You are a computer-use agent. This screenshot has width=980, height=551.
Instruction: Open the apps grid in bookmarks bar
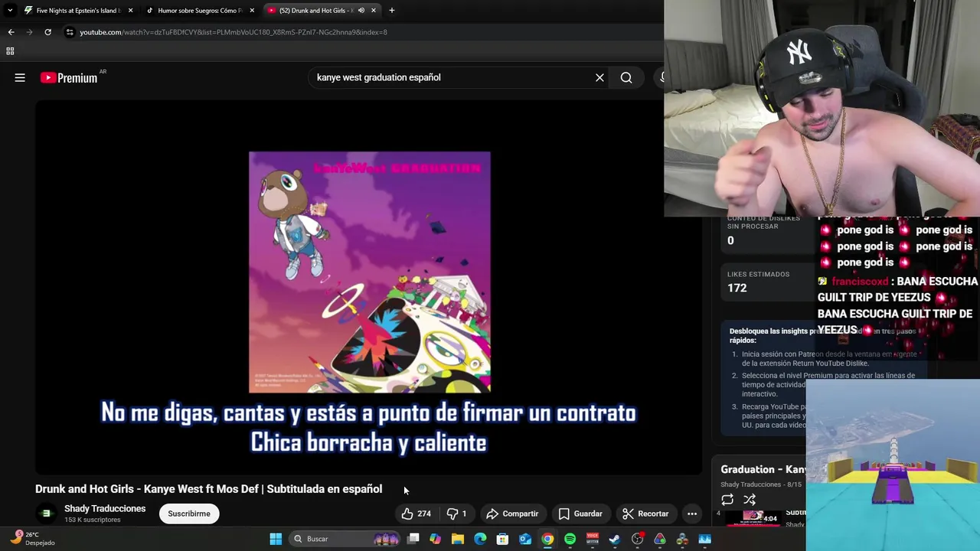coord(10,51)
